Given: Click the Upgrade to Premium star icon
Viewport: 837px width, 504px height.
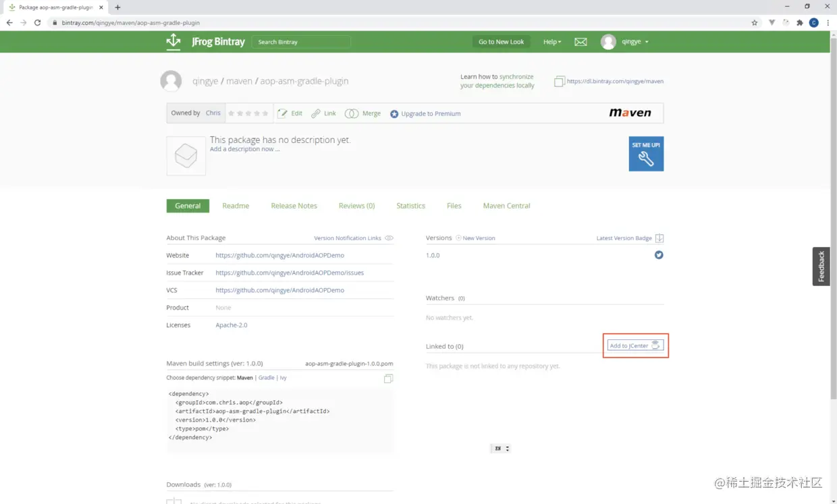Looking at the screenshot, I should click(x=394, y=114).
